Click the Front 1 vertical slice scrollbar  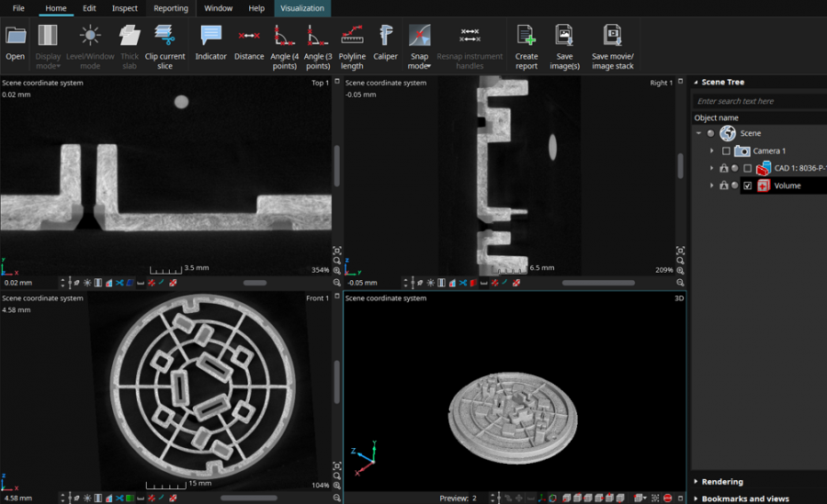point(337,382)
